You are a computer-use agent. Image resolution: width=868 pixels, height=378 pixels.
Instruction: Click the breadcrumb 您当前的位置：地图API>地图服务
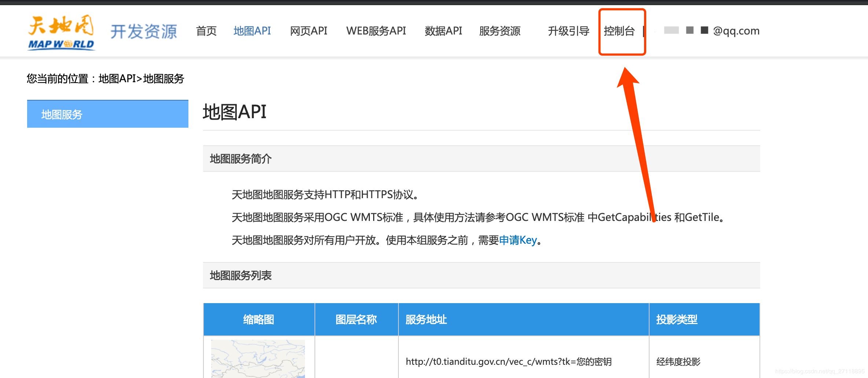106,79
